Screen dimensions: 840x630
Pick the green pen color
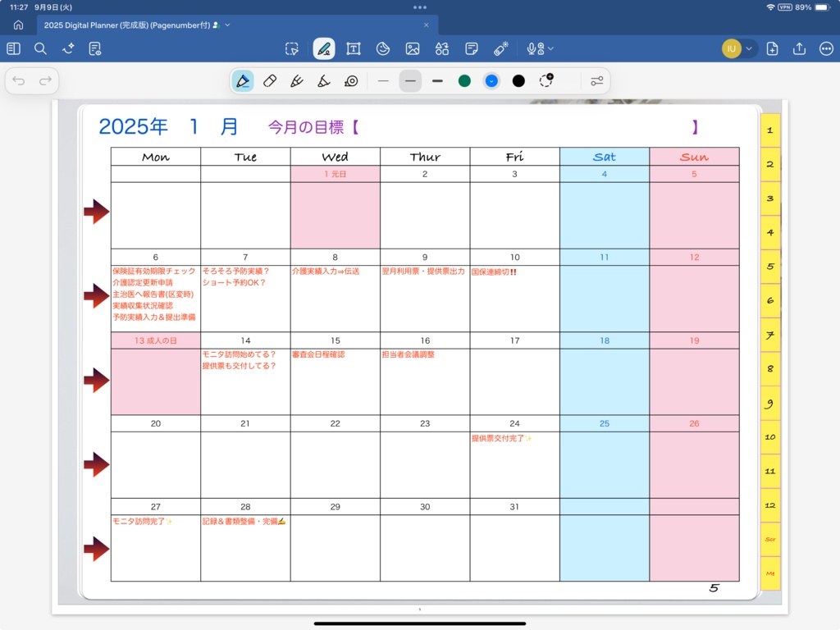464,81
